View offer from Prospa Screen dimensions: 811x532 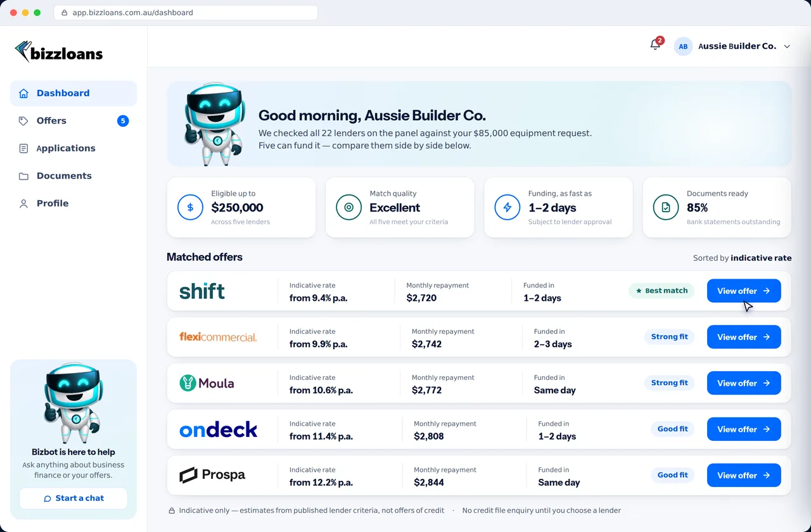744,475
